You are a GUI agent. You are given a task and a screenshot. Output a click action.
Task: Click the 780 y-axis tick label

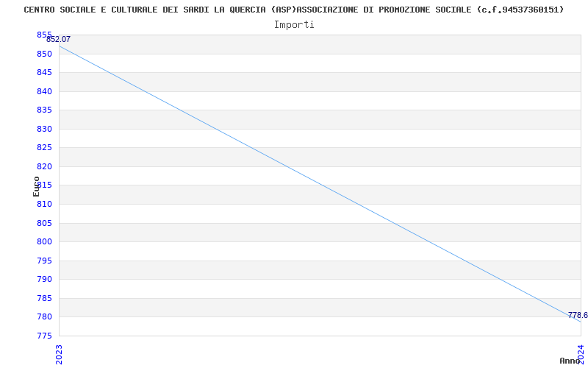click(x=44, y=317)
